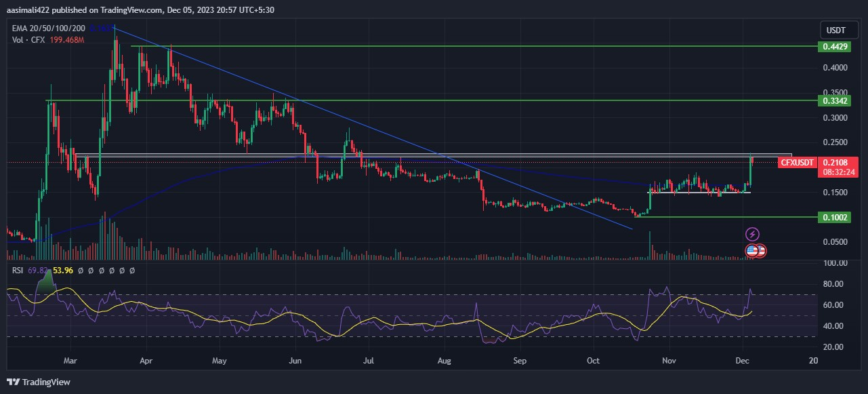Click the May label on time axis

[218, 361]
